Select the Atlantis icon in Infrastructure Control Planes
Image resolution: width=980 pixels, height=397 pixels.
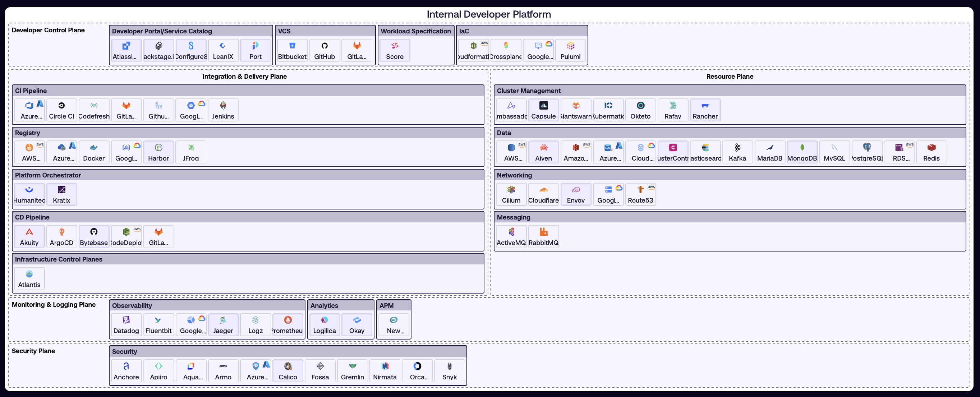click(29, 278)
